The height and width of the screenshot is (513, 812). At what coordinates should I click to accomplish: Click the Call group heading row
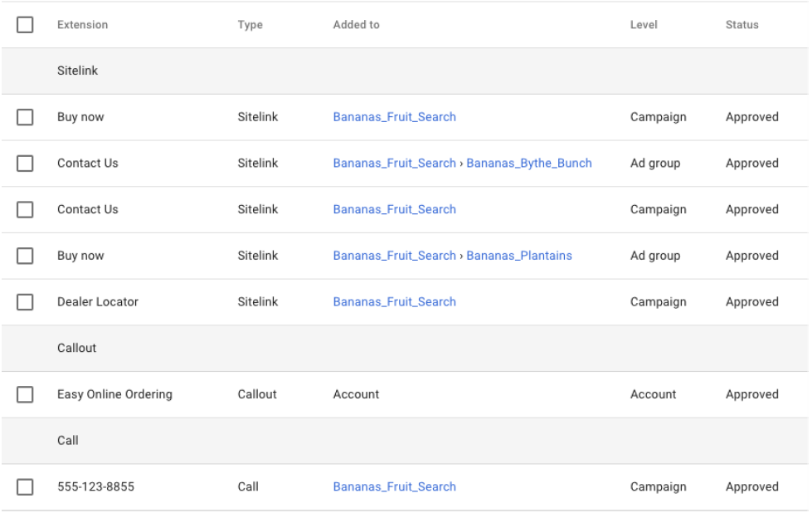click(x=405, y=441)
